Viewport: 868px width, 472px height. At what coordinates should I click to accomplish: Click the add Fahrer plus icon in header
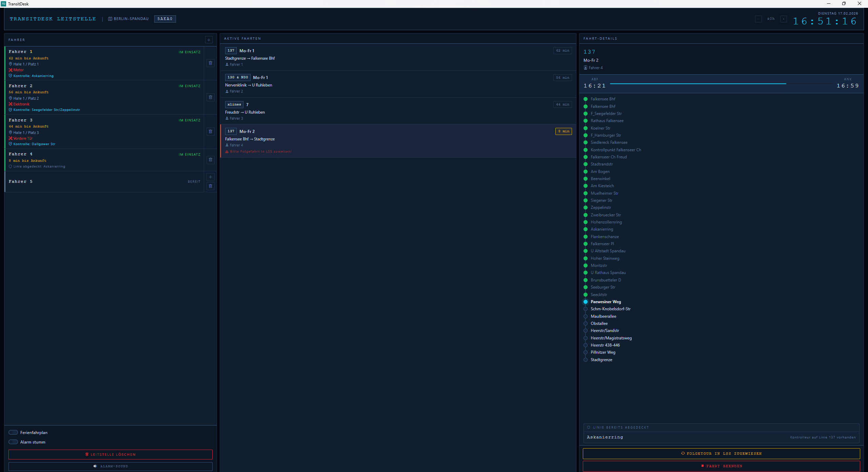[x=209, y=40]
